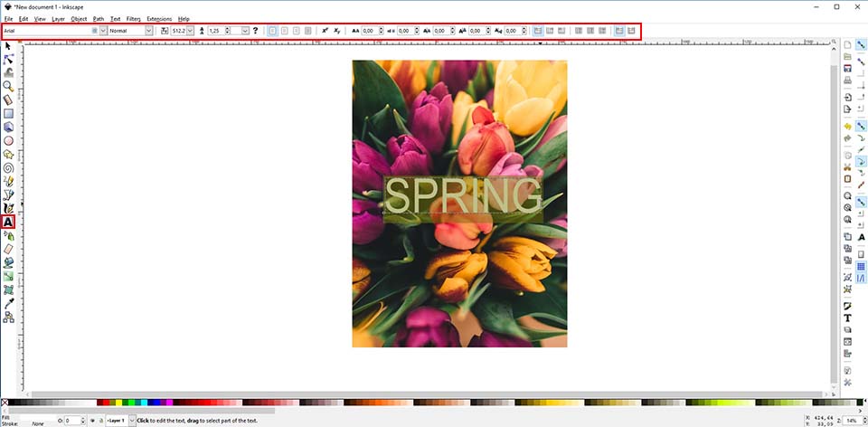868x427 pixels.
Task: Open the Text menu
Action: tap(115, 19)
